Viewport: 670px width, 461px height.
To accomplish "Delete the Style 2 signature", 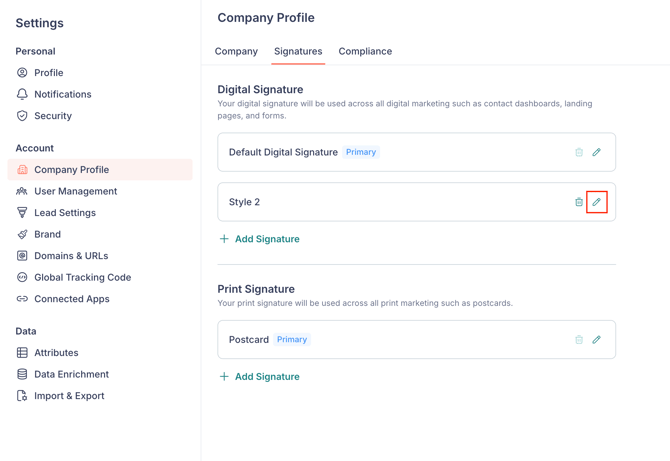I will pos(579,202).
